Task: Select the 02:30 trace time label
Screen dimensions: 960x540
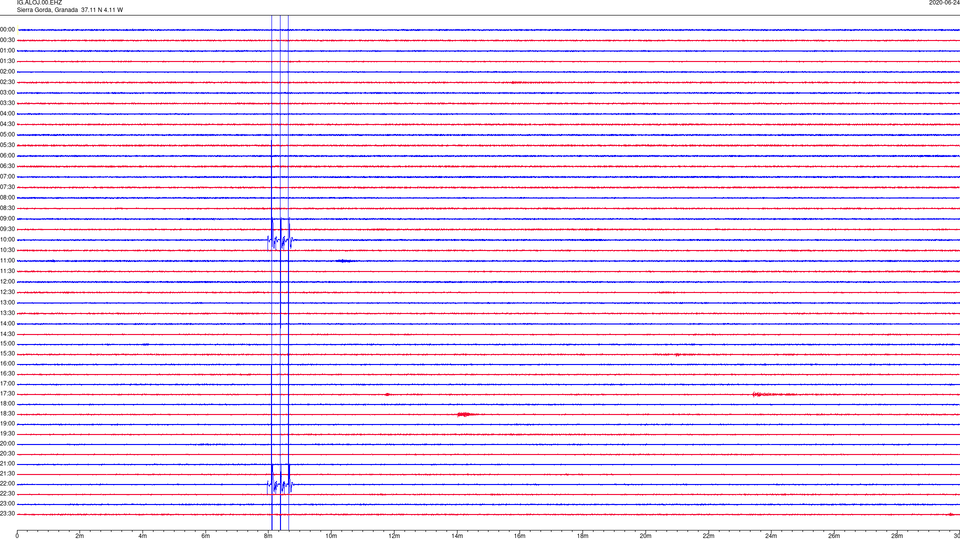Action: (8, 82)
